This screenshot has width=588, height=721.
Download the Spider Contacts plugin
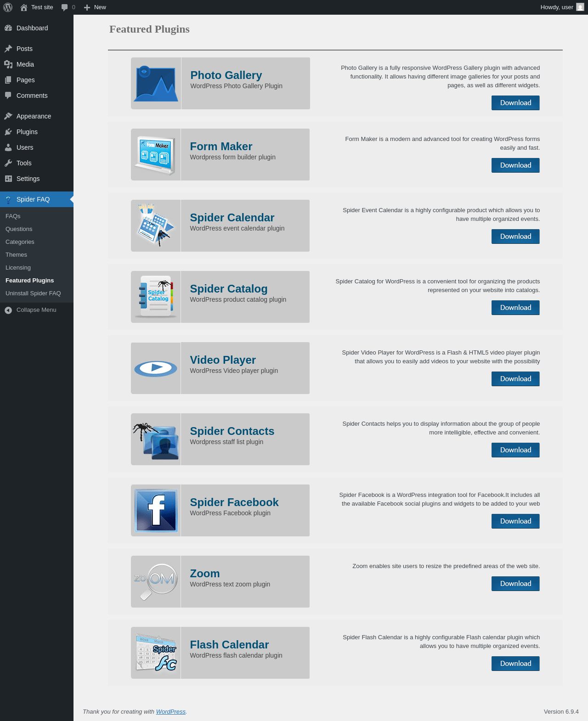point(515,450)
